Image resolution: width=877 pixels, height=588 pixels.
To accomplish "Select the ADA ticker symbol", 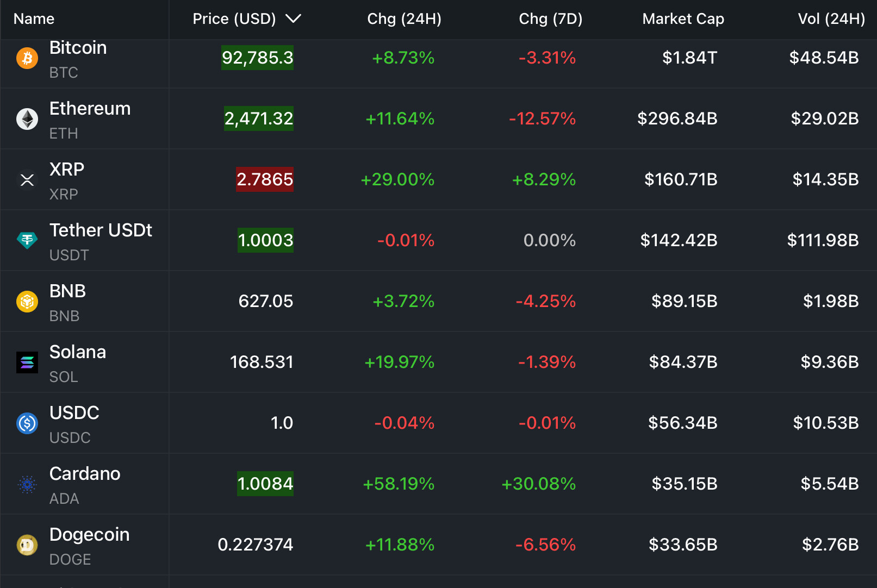I will [64, 499].
